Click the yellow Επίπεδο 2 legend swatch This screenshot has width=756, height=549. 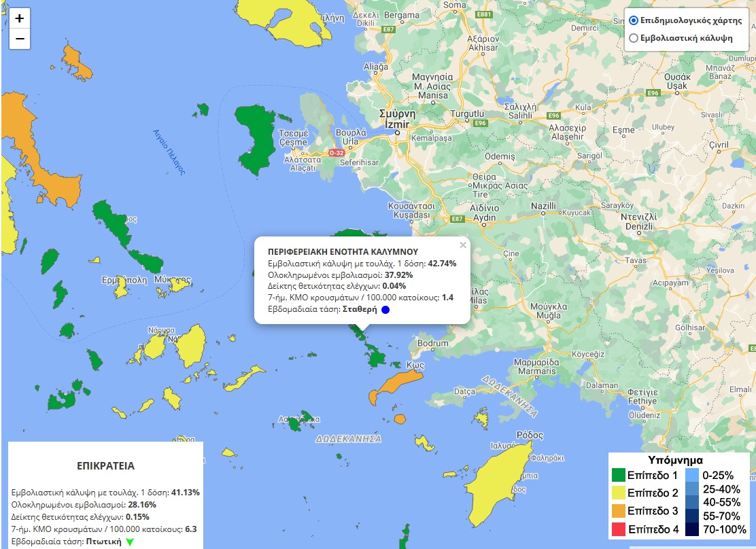(x=618, y=493)
